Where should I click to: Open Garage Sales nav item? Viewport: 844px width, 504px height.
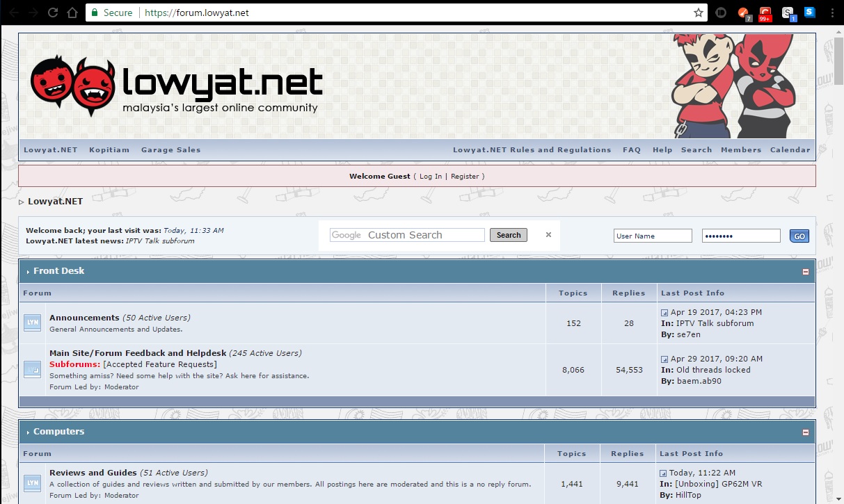tap(170, 150)
